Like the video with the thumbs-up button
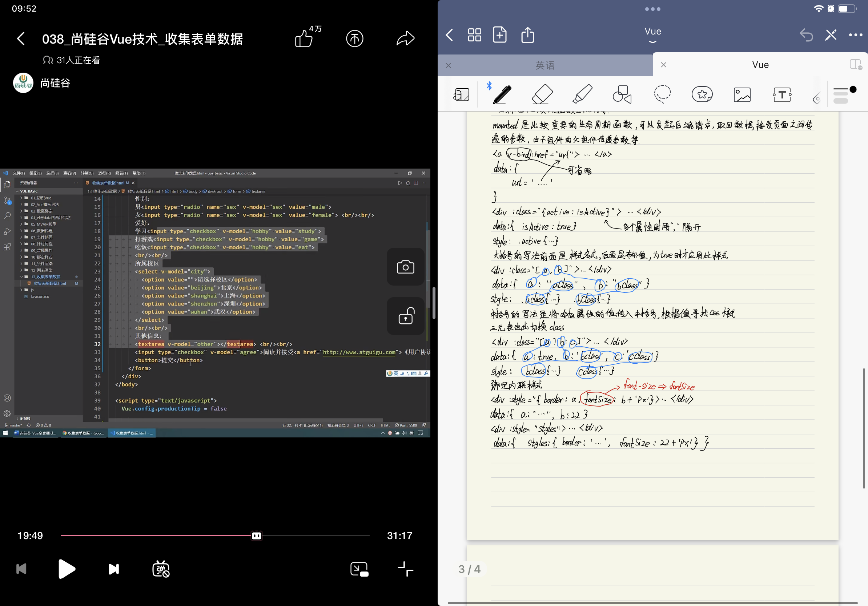The height and width of the screenshot is (606, 868). coord(304,39)
